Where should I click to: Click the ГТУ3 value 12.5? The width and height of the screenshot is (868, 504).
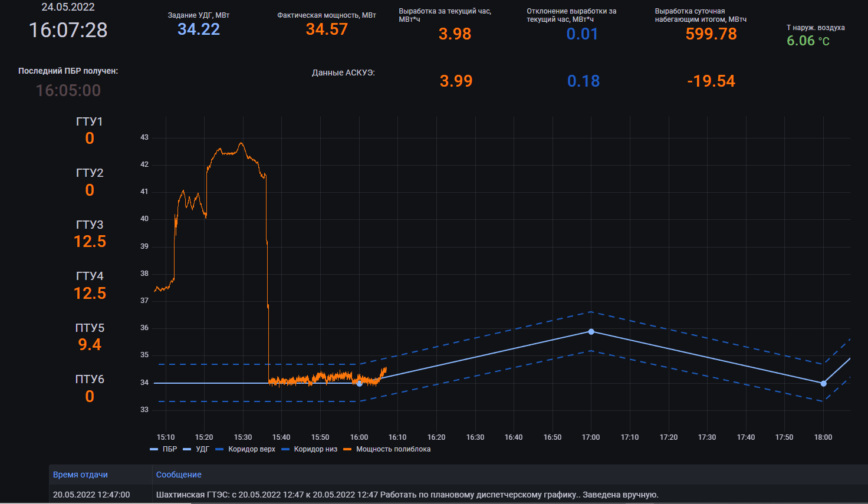point(90,242)
